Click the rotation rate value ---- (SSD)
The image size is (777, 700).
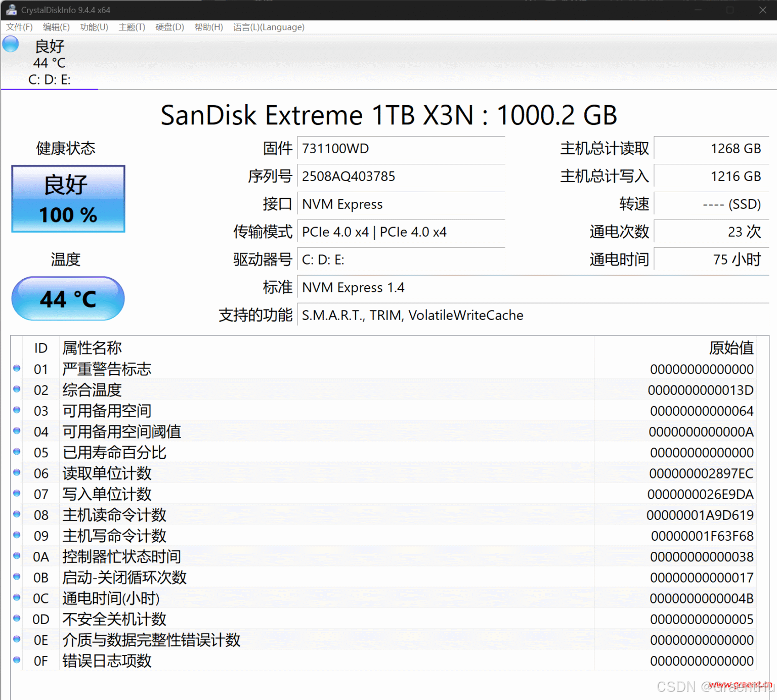pos(711,204)
